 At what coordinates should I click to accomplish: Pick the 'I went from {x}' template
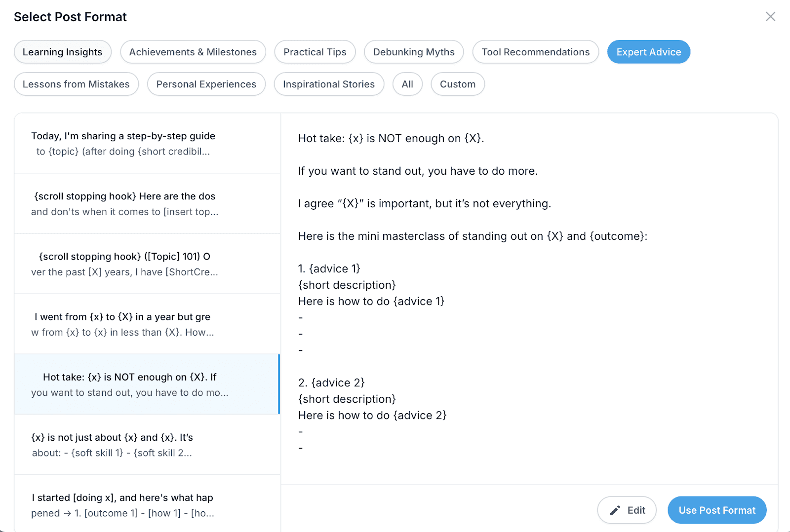click(147, 324)
